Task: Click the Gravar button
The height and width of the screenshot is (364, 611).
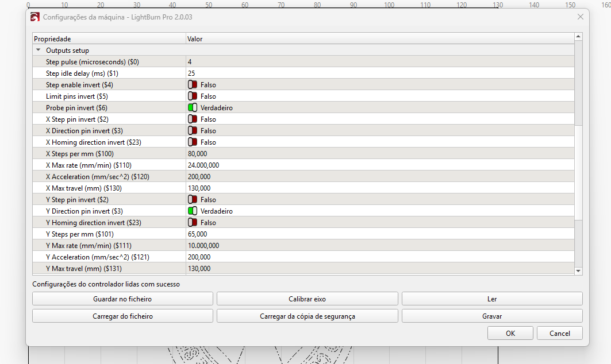Action: pos(492,316)
